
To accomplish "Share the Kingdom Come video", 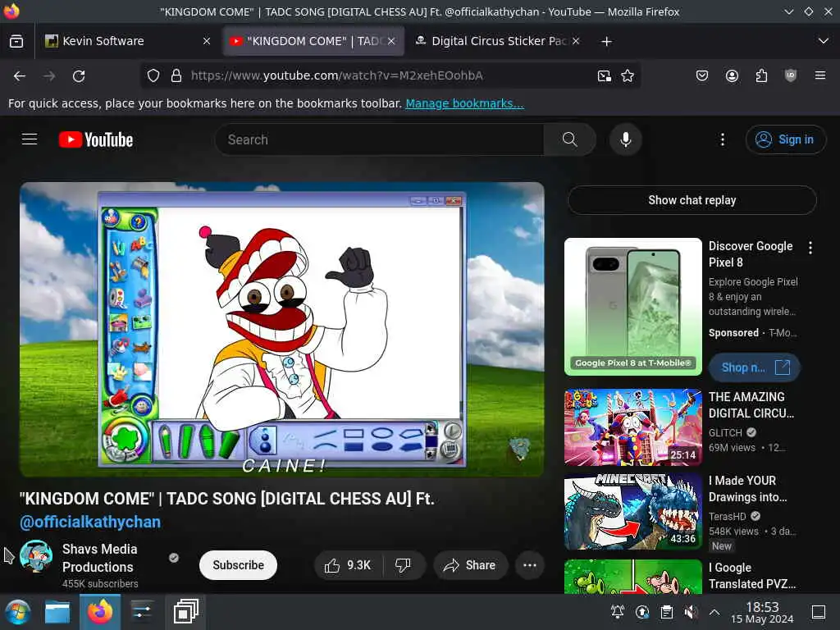I will pyautogui.click(x=470, y=565).
